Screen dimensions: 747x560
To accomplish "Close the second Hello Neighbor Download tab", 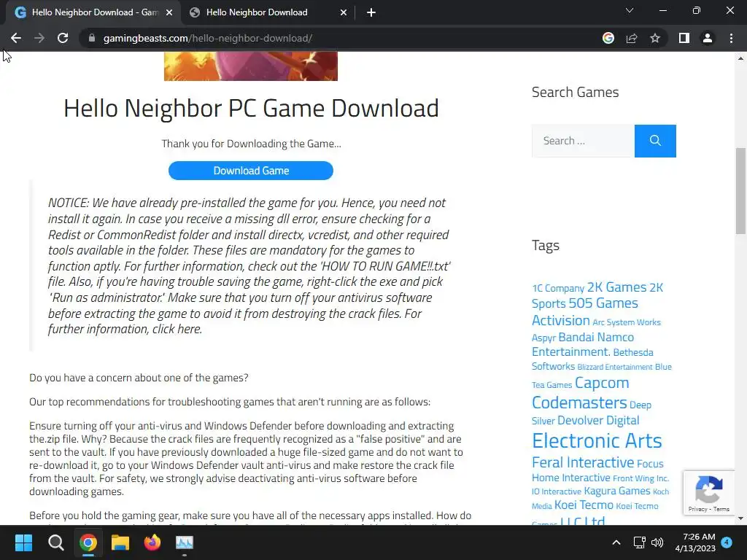I will click(344, 12).
